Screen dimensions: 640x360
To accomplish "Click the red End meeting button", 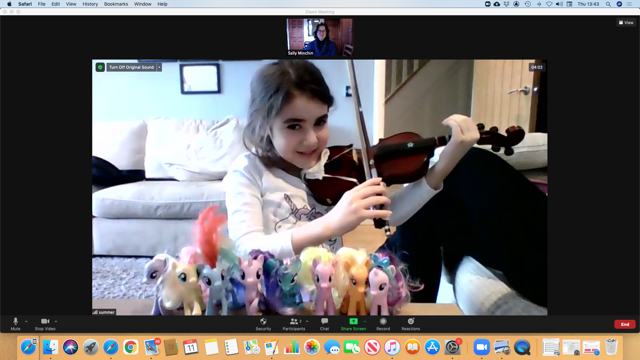I will click(x=625, y=324).
